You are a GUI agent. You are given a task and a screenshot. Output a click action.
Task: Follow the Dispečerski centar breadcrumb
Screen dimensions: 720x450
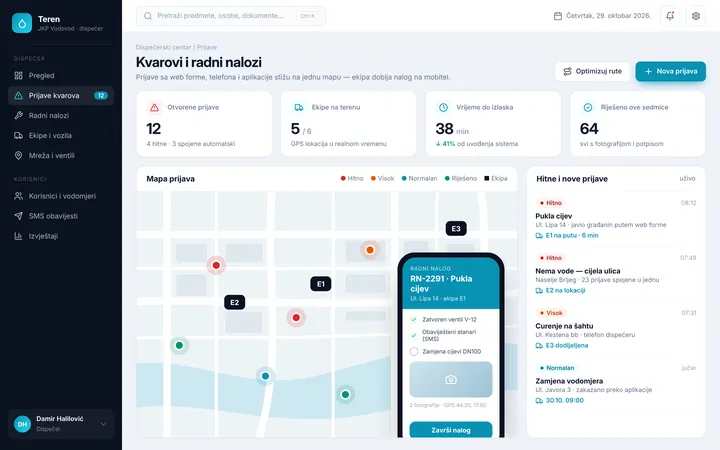pos(163,47)
